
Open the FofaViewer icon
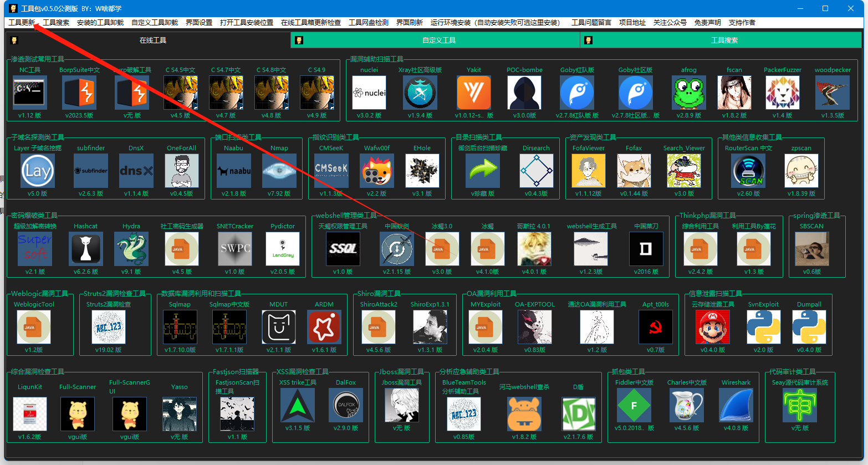(589, 171)
